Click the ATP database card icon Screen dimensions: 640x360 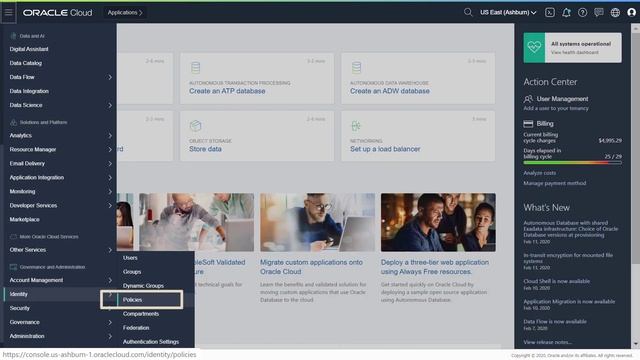click(196, 67)
